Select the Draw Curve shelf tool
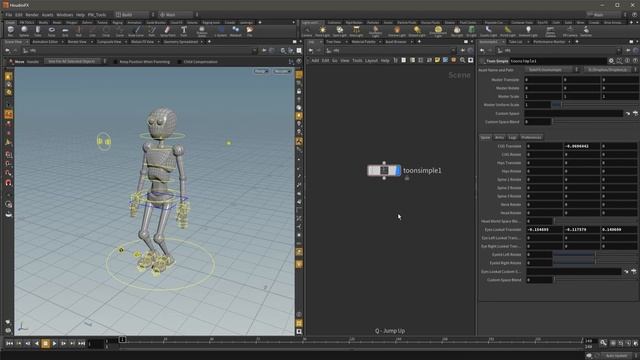Screen dimensions: 640x360 point(136,31)
